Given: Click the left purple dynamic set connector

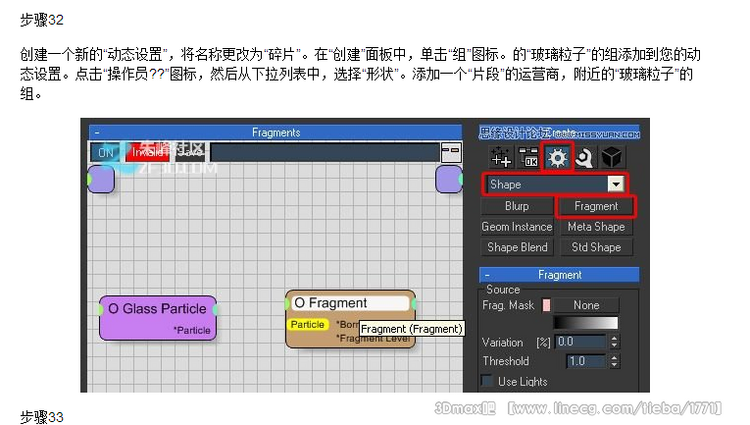Looking at the screenshot, I should point(101,179).
